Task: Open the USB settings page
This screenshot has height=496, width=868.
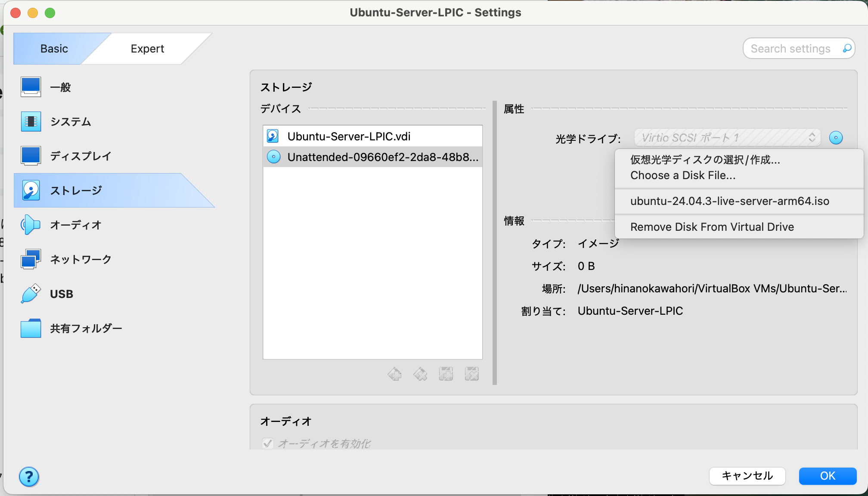Action: pos(62,294)
